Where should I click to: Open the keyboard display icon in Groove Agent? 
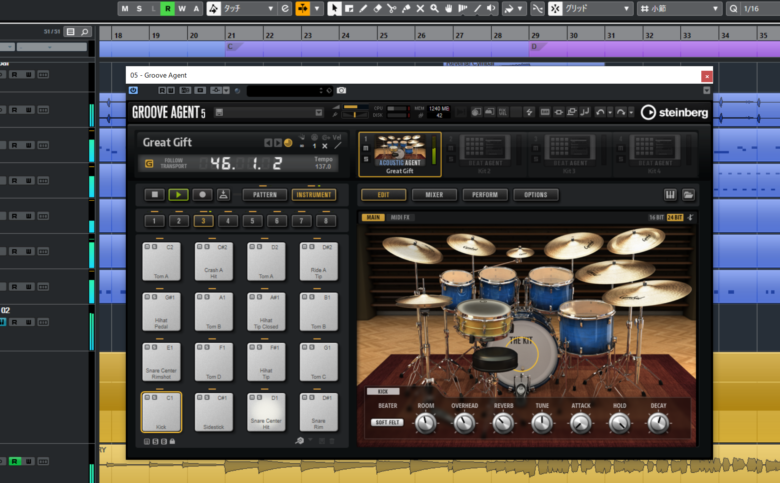pos(670,195)
